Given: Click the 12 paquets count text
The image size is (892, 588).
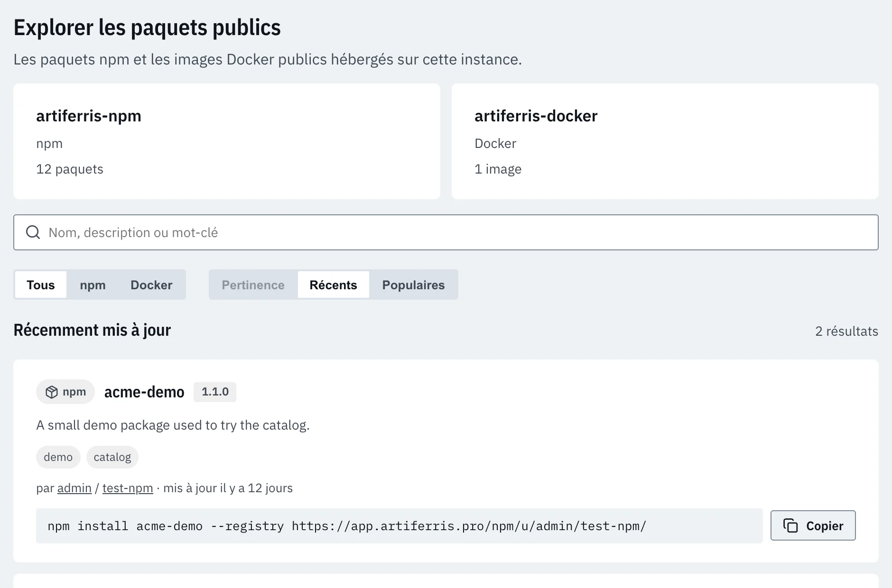Looking at the screenshot, I should [70, 169].
